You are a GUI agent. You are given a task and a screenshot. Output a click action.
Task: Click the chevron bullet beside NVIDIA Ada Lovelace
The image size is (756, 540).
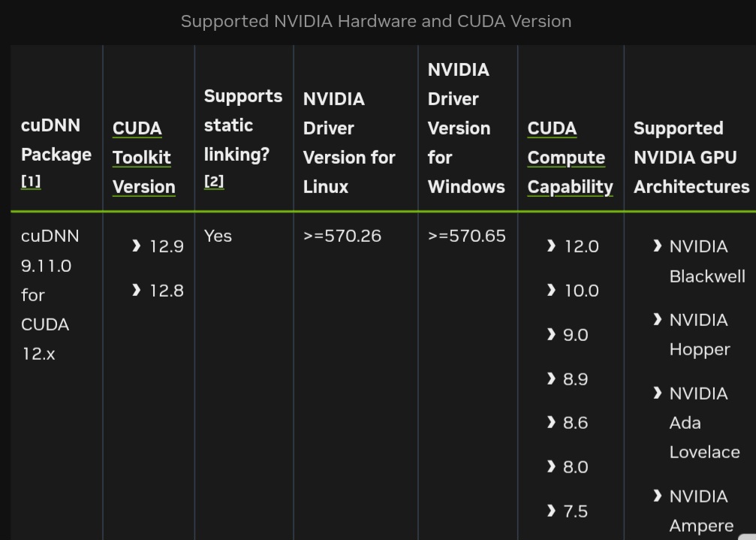pos(657,393)
